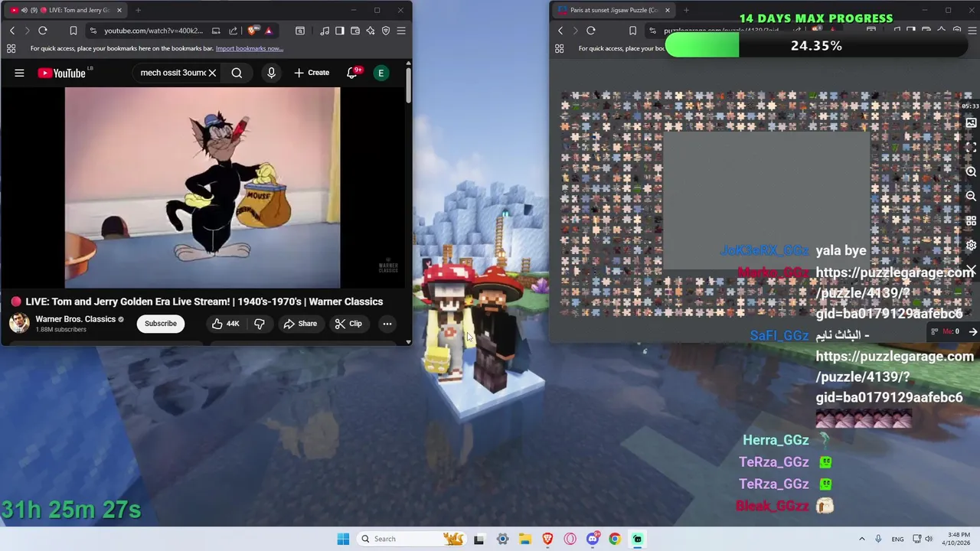This screenshot has width=980, height=551.
Task: Open a new tab in puzzle window
Action: [686, 10]
